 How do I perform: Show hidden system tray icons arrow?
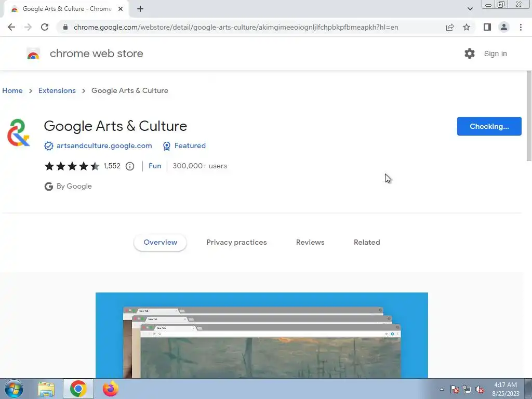(442, 389)
